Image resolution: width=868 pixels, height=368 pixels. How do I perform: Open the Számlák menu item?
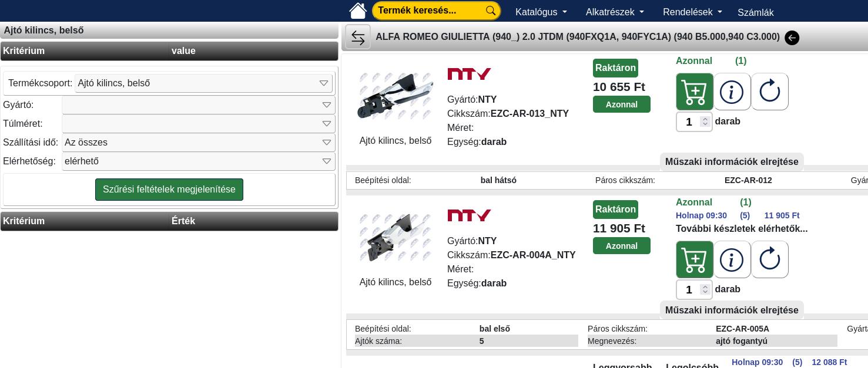[755, 12]
